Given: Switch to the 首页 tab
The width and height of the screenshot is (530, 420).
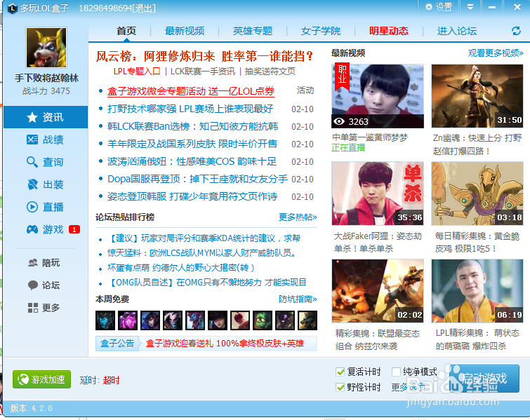Looking at the screenshot, I should coord(126,31).
